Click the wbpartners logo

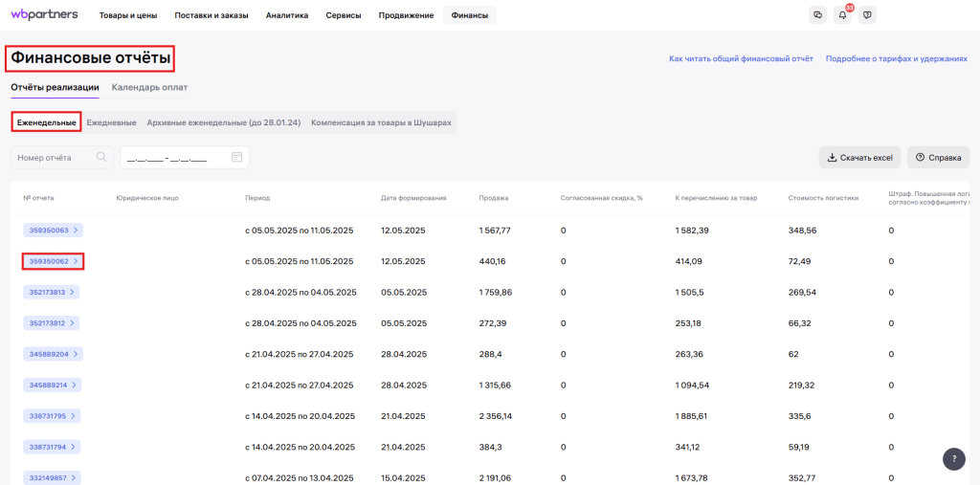[44, 14]
